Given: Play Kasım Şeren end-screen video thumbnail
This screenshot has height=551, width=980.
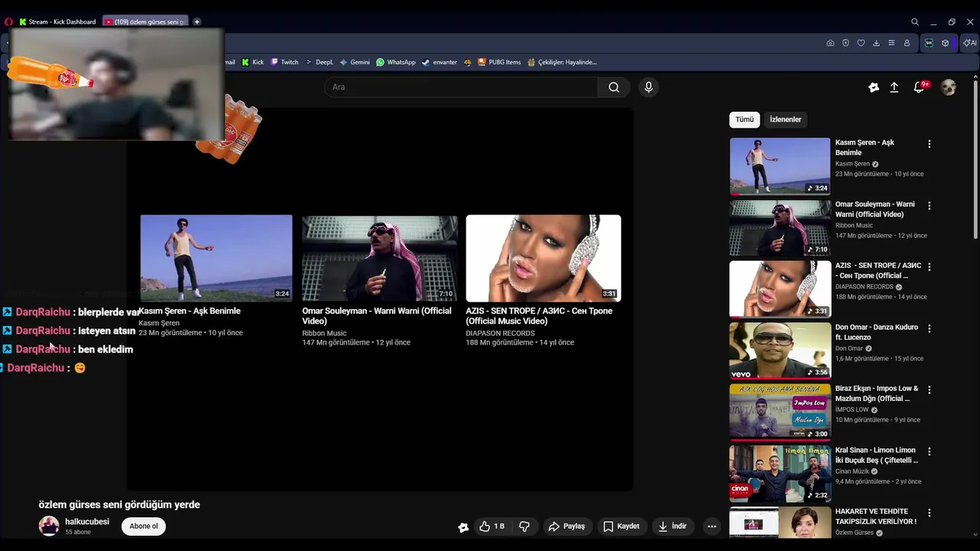Looking at the screenshot, I should (216, 258).
